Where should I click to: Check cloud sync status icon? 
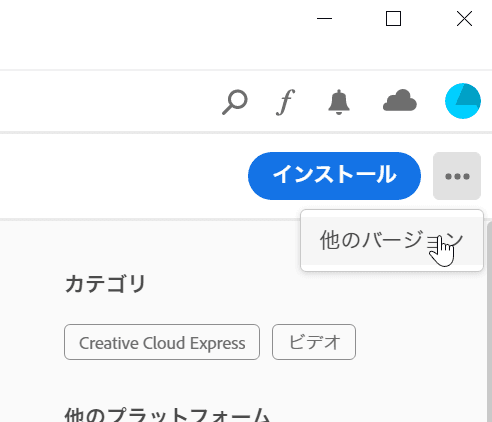(x=400, y=100)
